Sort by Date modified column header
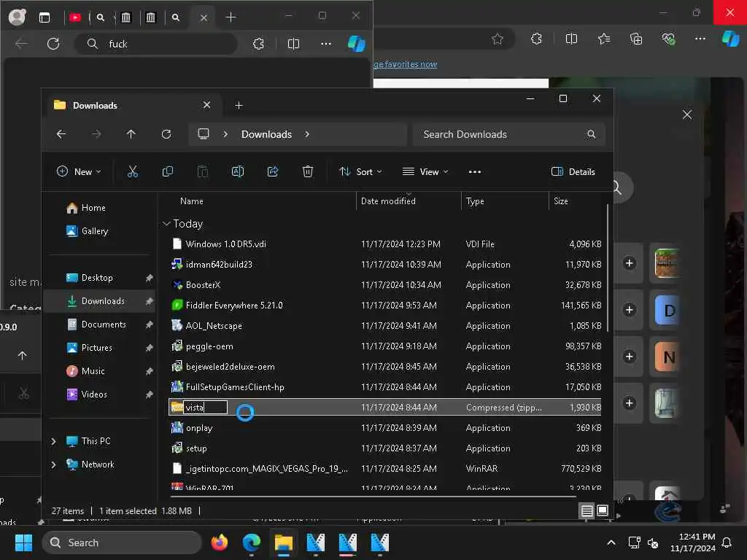Viewport: 747px width, 560px height. click(x=388, y=201)
